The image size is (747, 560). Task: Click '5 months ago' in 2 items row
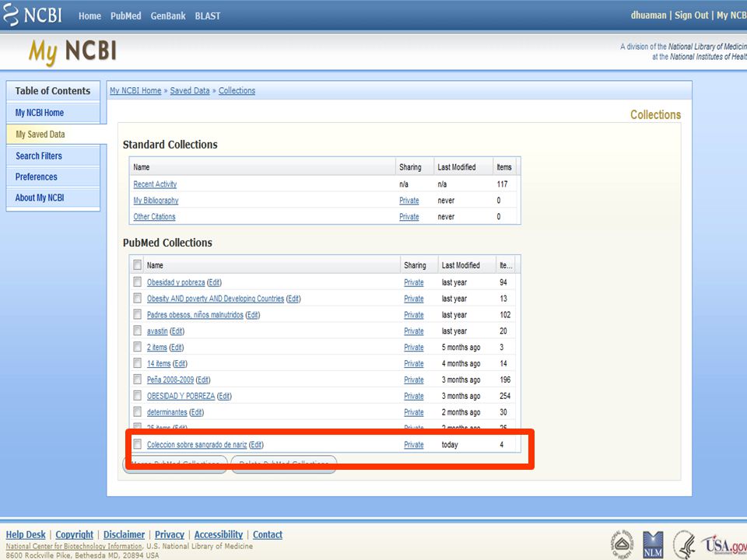coord(461,347)
